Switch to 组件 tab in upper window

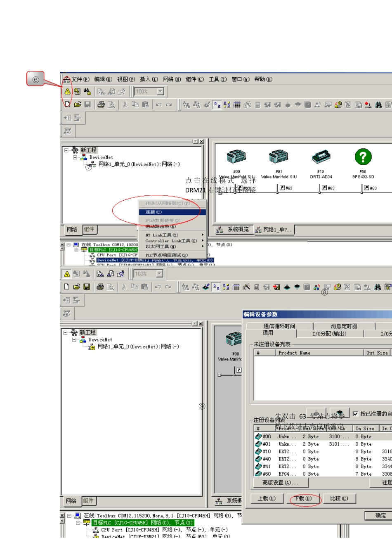point(89,229)
